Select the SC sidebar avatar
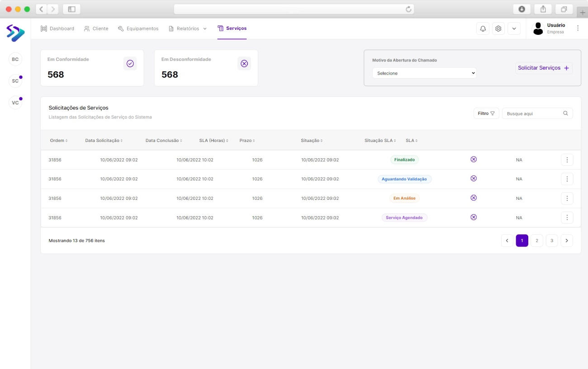This screenshot has height=369, width=588. [15, 81]
